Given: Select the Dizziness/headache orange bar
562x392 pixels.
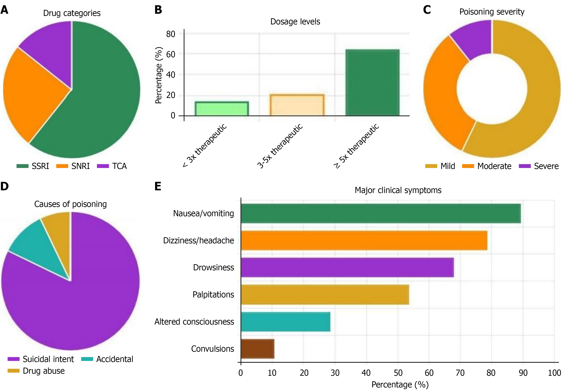Looking at the screenshot, I should click(364, 240).
